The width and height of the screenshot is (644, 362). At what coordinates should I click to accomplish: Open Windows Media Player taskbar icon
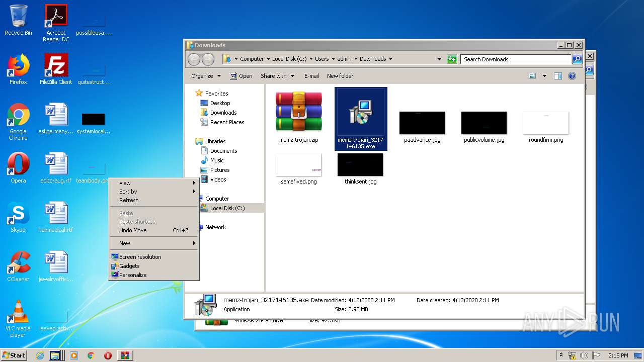pyautogui.click(x=74, y=355)
